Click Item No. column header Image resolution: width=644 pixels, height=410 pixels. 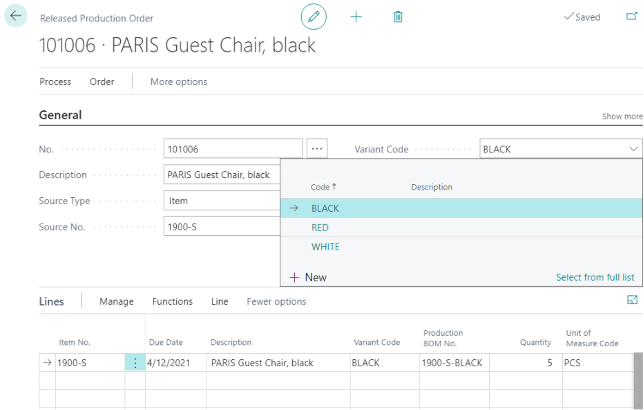pyautogui.click(x=74, y=342)
